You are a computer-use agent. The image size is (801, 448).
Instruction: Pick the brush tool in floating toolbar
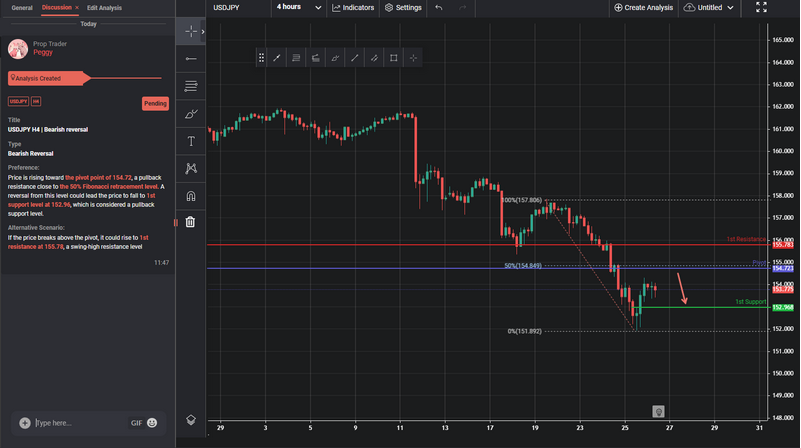tap(335, 58)
